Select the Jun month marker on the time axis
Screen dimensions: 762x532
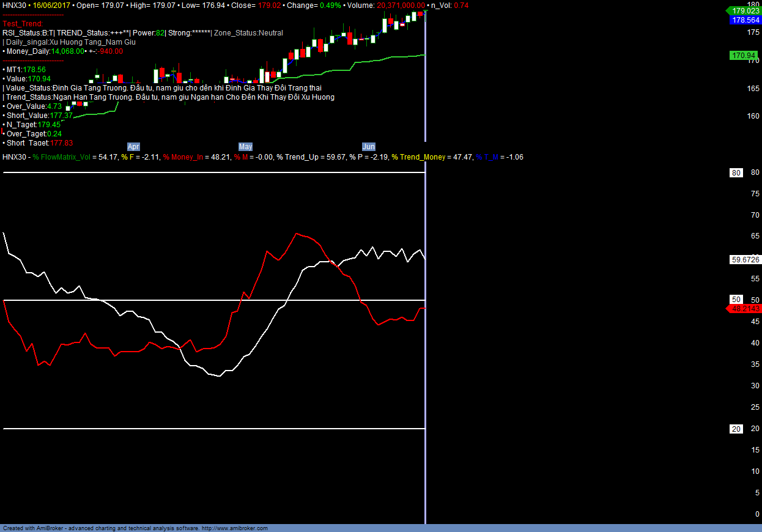point(369,147)
